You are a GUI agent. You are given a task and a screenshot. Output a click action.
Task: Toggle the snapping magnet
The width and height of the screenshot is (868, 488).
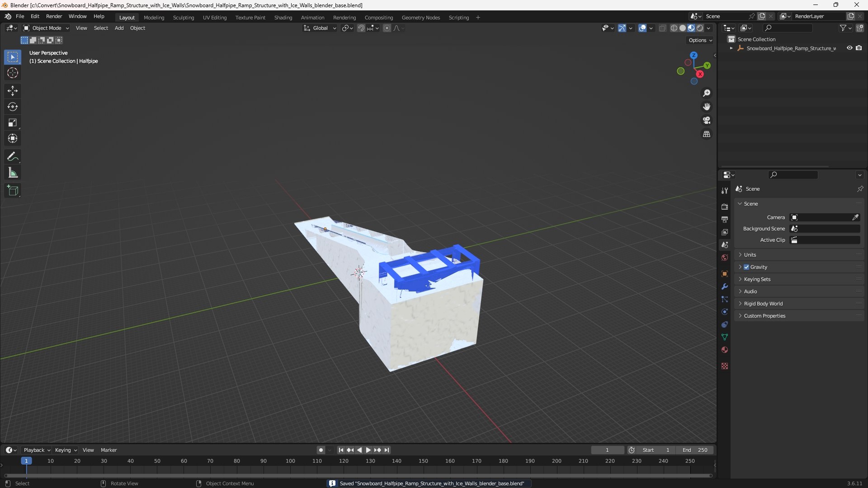click(x=361, y=28)
